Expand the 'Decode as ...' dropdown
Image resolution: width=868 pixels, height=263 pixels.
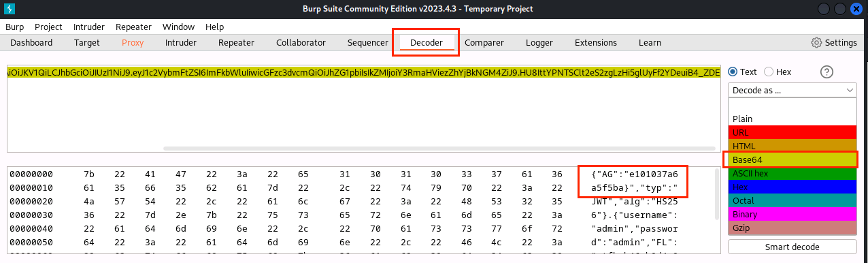(x=792, y=90)
